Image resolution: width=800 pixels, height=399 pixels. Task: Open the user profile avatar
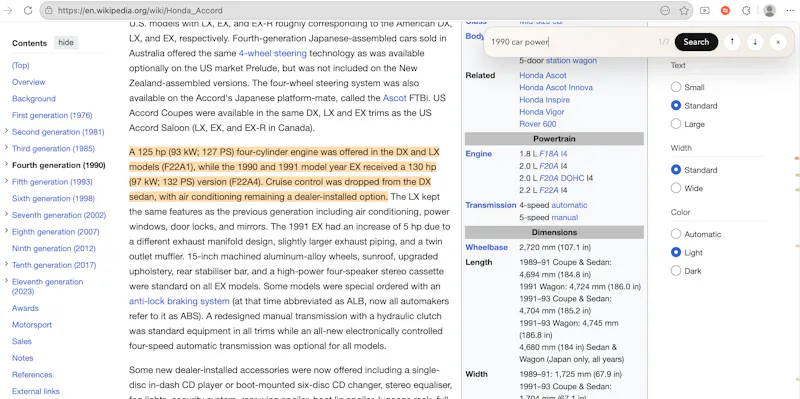(769, 10)
